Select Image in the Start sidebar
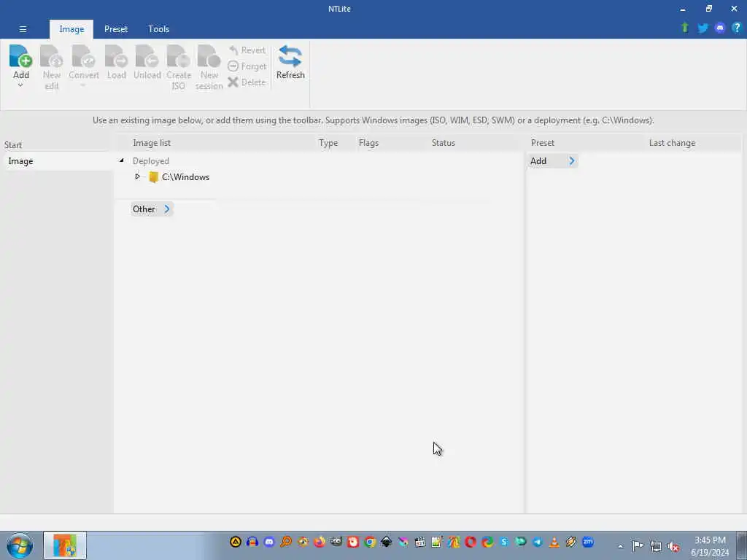The image size is (747, 560). (x=20, y=161)
